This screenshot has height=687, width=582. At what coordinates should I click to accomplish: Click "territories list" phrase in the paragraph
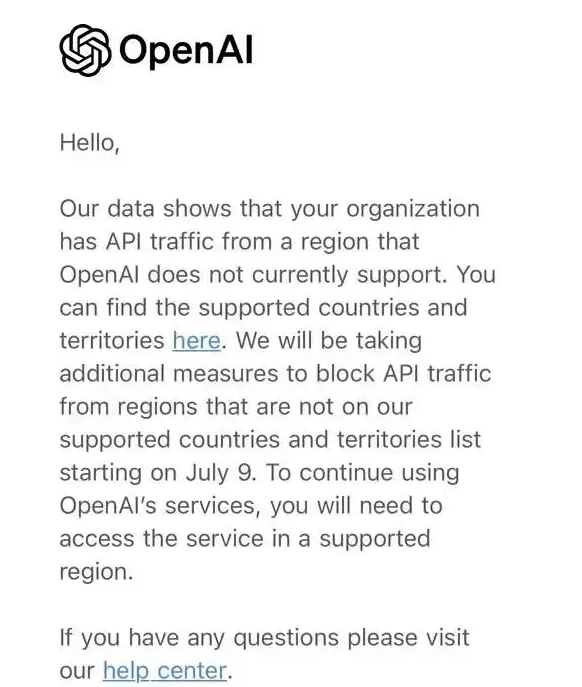click(x=408, y=440)
